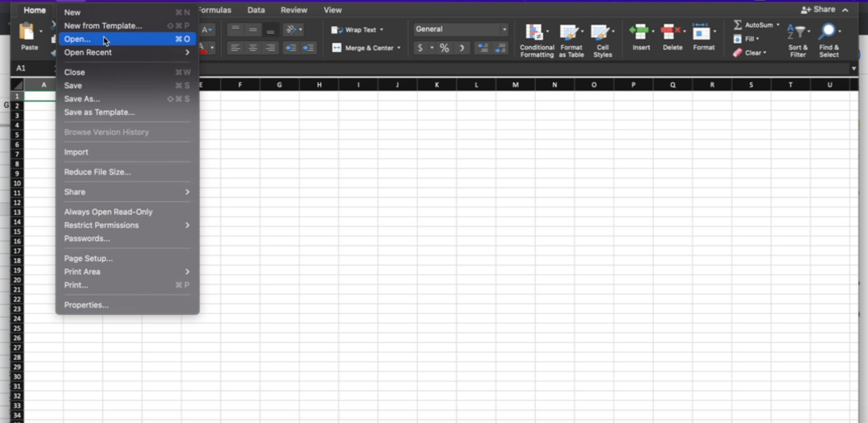The image size is (868, 423).
Task: Click the Cell Styles icon
Action: tap(601, 33)
